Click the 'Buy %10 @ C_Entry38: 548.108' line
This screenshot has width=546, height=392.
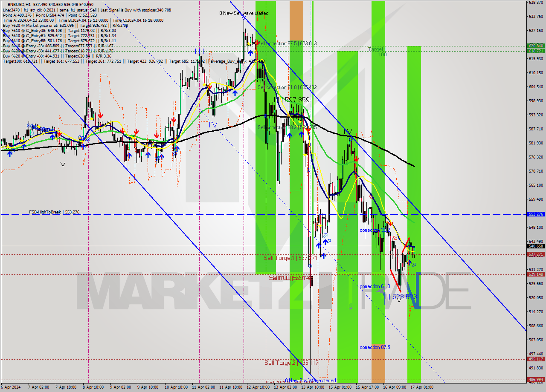pyautogui.click(x=59, y=30)
